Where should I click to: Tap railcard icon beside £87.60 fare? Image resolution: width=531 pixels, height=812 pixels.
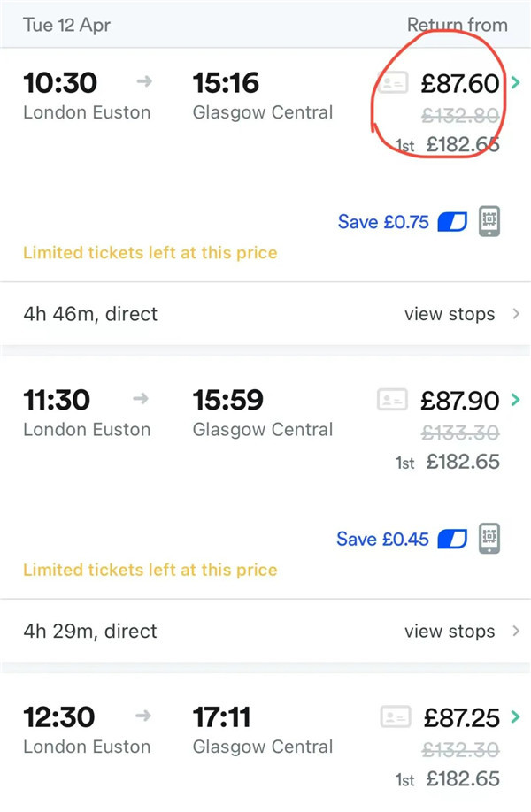pyautogui.click(x=392, y=84)
